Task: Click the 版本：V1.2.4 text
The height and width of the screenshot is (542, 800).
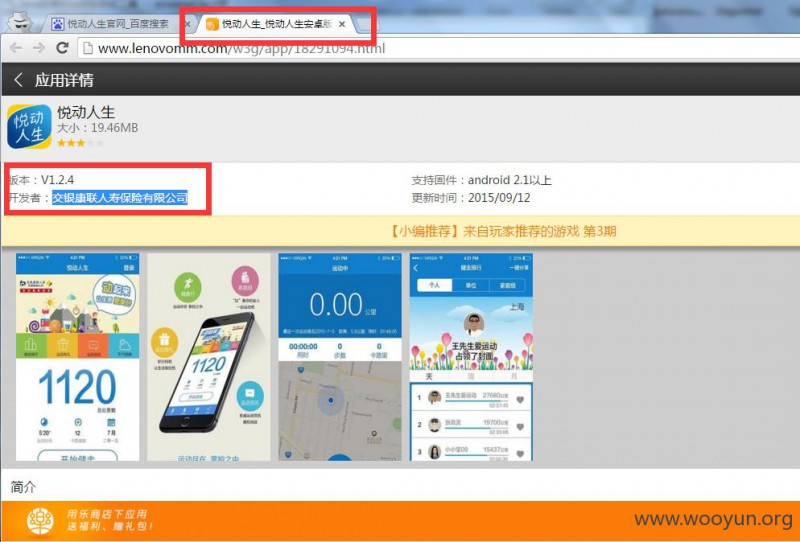Action: [x=41, y=180]
